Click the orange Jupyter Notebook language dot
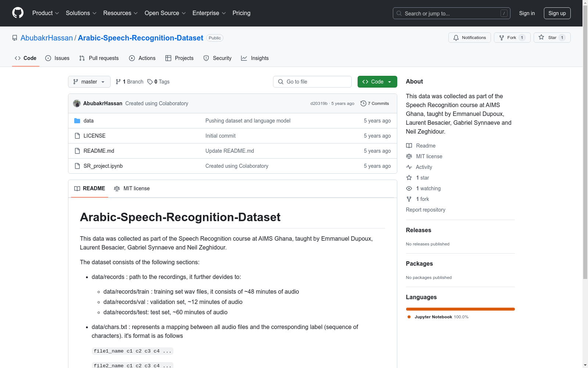The image size is (588, 368). (409, 317)
